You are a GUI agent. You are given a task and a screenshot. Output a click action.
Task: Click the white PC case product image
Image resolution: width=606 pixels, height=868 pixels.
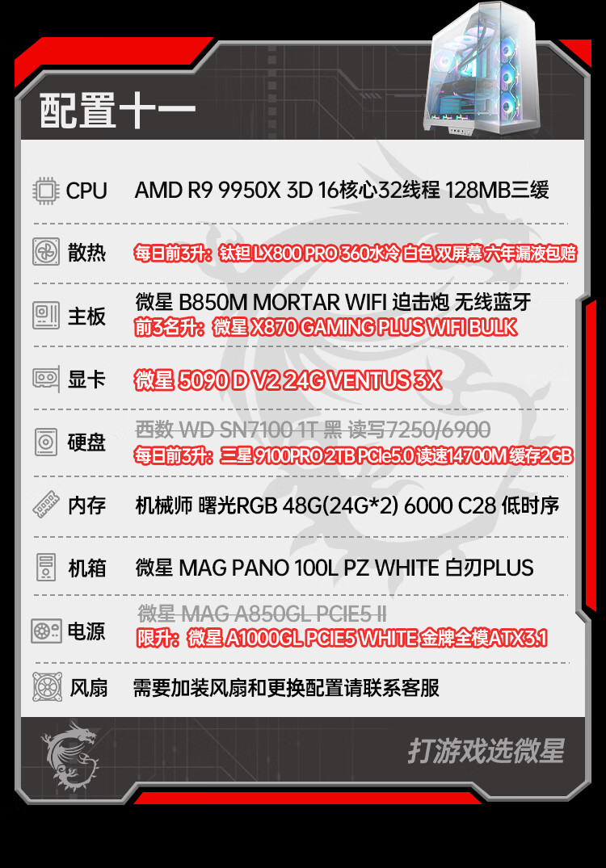pos(480,69)
